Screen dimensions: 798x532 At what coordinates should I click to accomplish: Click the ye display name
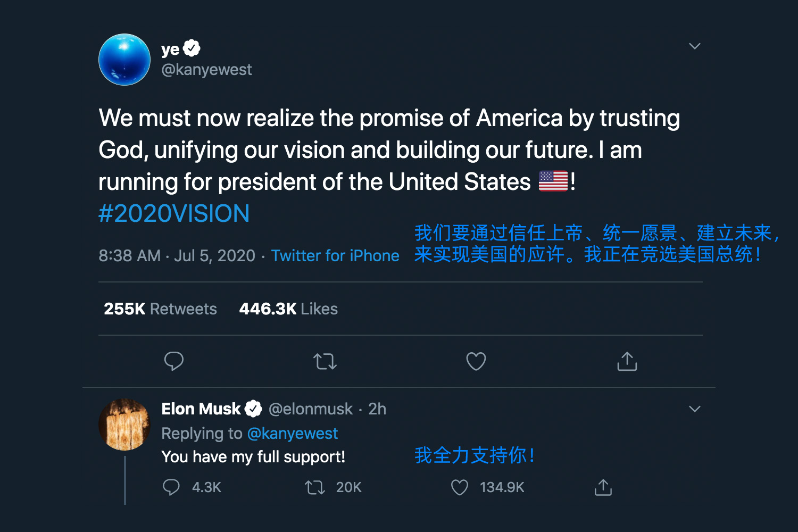(x=170, y=49)
